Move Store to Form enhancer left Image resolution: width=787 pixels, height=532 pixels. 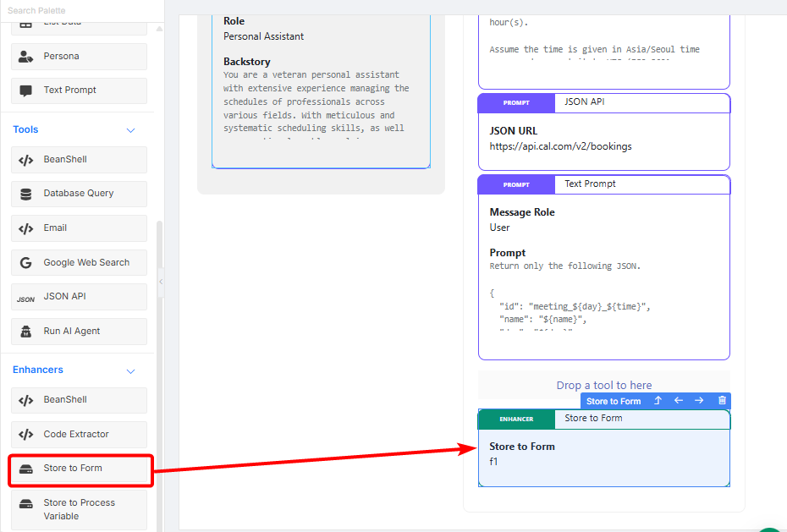click(x=679, y=401)
